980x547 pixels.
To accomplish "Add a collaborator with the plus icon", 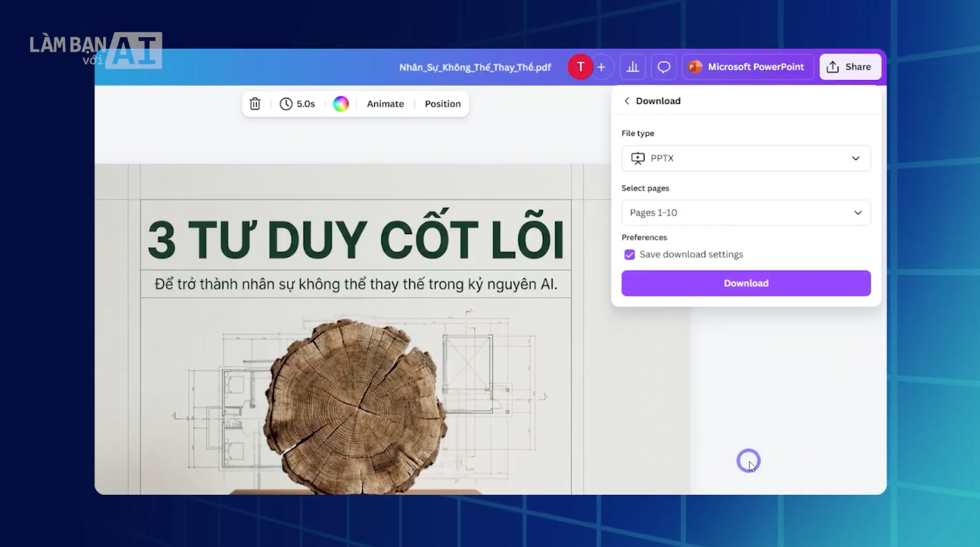I will pos(601,67).
